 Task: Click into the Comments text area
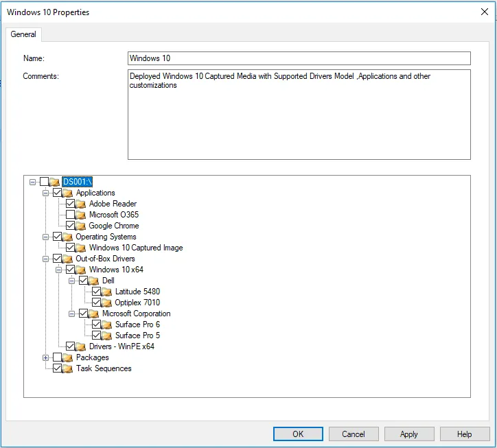[x=299, y=115]
